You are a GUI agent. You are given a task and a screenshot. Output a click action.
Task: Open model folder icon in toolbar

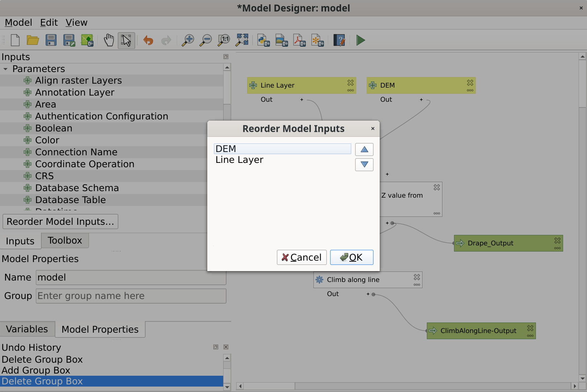coord(33,40)
